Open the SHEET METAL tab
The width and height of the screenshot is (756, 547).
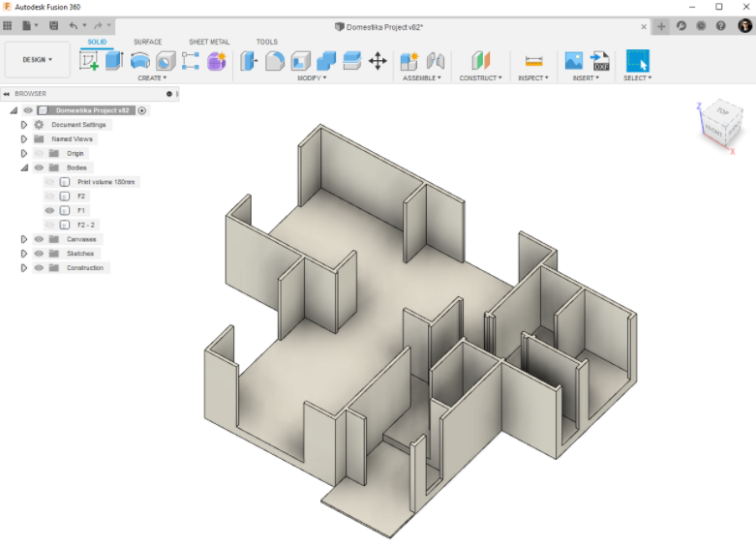209,42
